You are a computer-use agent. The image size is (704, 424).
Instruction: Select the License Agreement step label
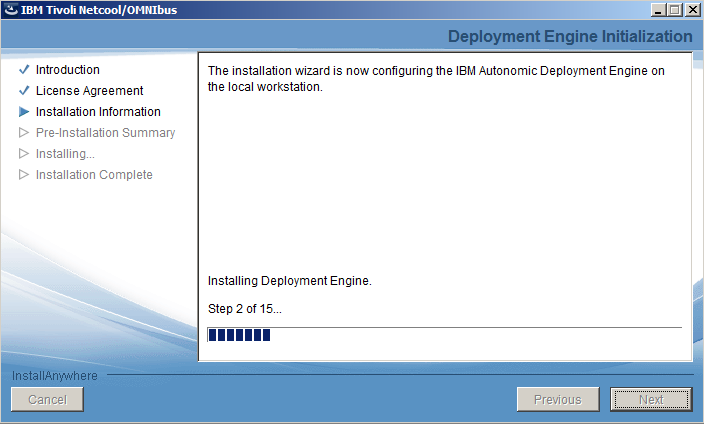point(89,91)
